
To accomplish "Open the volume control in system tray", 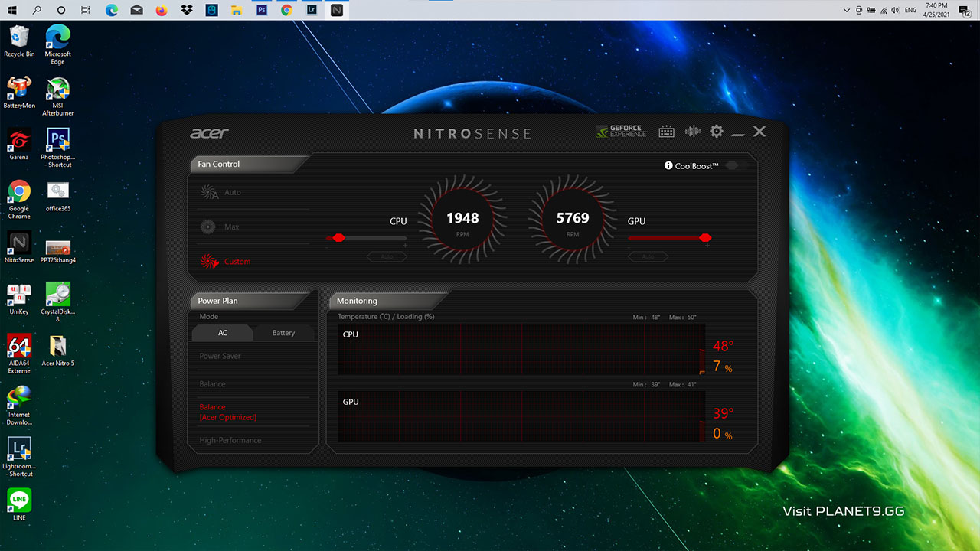I will point(895,10).
